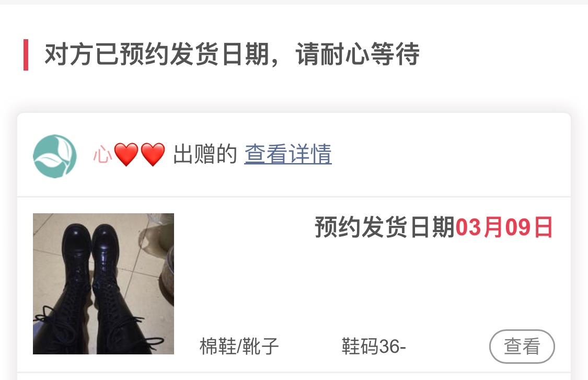Screen dimensions: 588x380
Task: Click the 出赠的 text label
Action: [205, 154]
